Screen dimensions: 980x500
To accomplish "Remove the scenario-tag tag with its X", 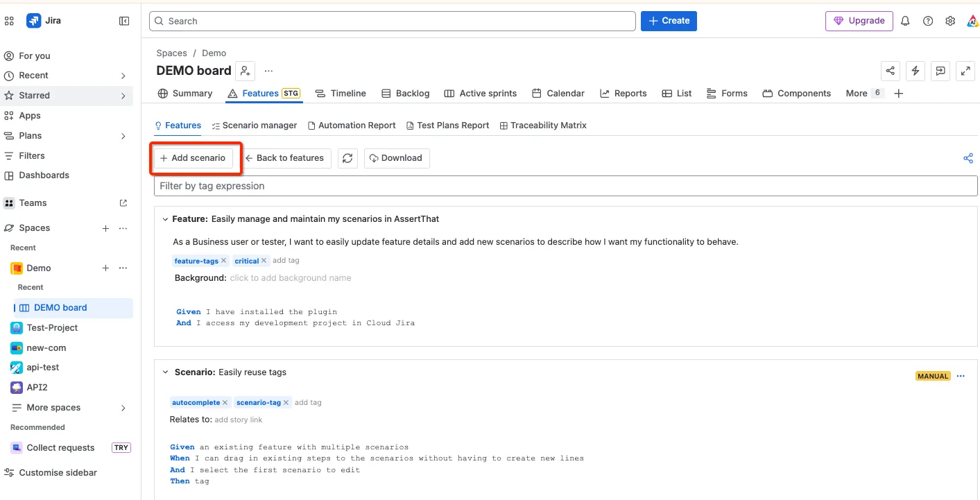I will 286,402.
